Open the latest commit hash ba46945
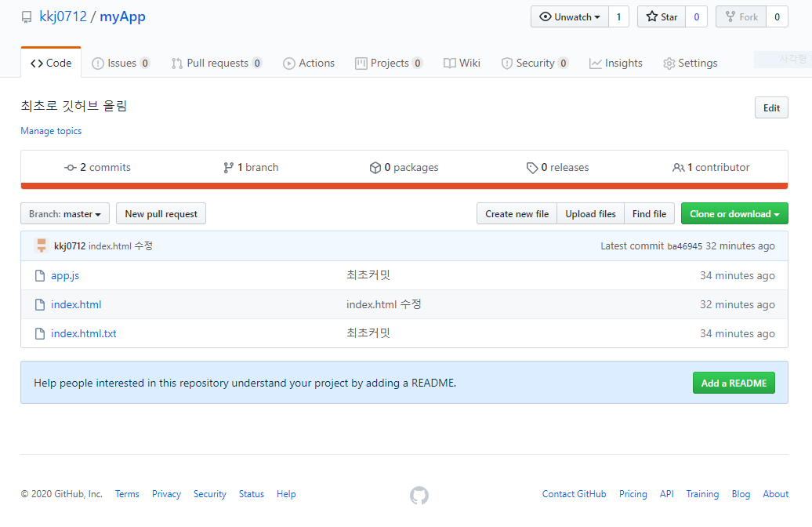 pos(684,246)
